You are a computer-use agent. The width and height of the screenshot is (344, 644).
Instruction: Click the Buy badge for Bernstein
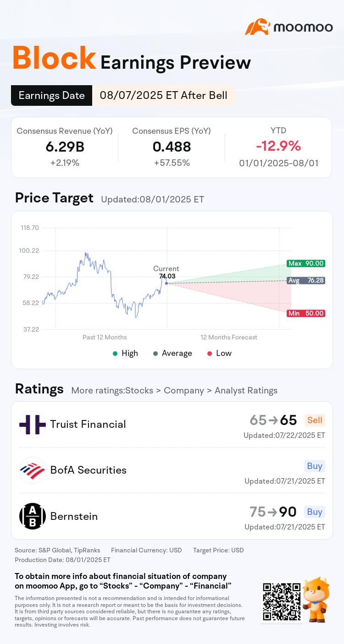coord(315,512)
